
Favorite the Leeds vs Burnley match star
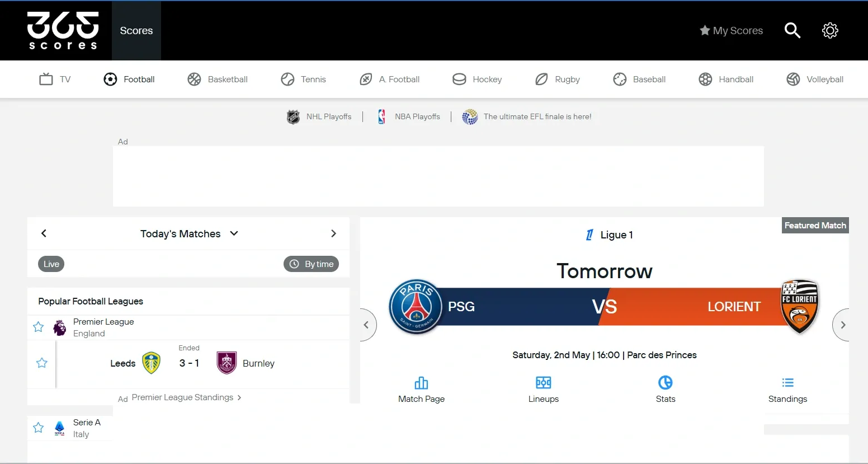(42, 363)
